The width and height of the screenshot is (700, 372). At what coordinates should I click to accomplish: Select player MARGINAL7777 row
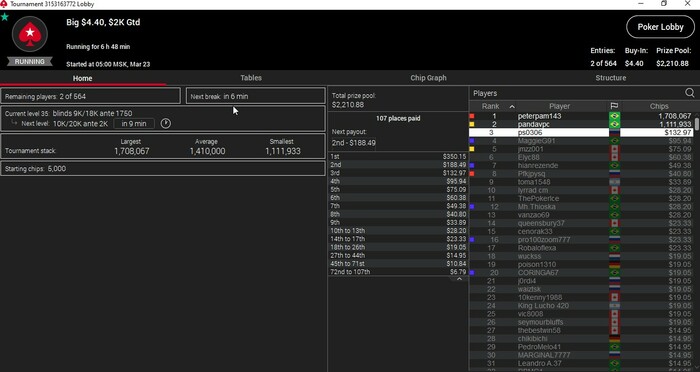click(x=581, y=355)
